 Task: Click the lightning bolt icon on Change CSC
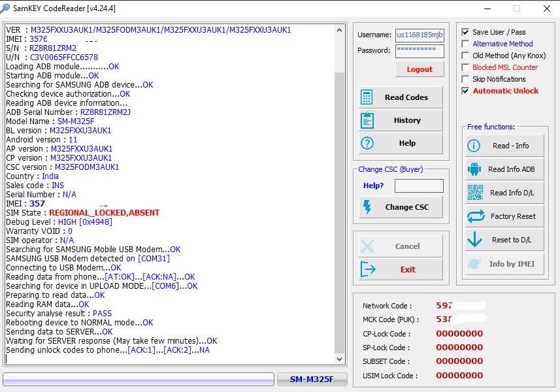[367, 207]
